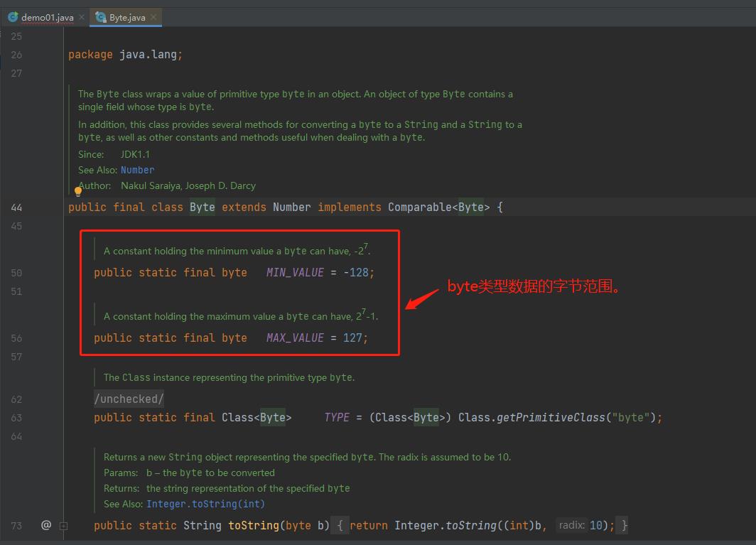Click the Byte.java library class icon

click(x=101, y=17)
